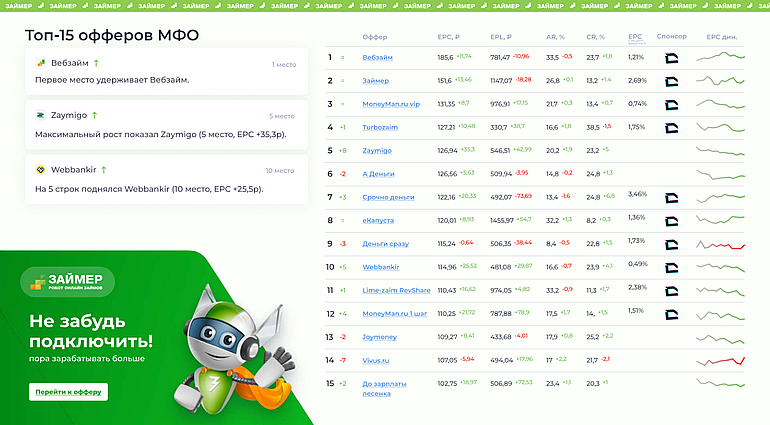
Task: Click the sponsor icon in еКапуста row
Action: click(x=671, y=221)
